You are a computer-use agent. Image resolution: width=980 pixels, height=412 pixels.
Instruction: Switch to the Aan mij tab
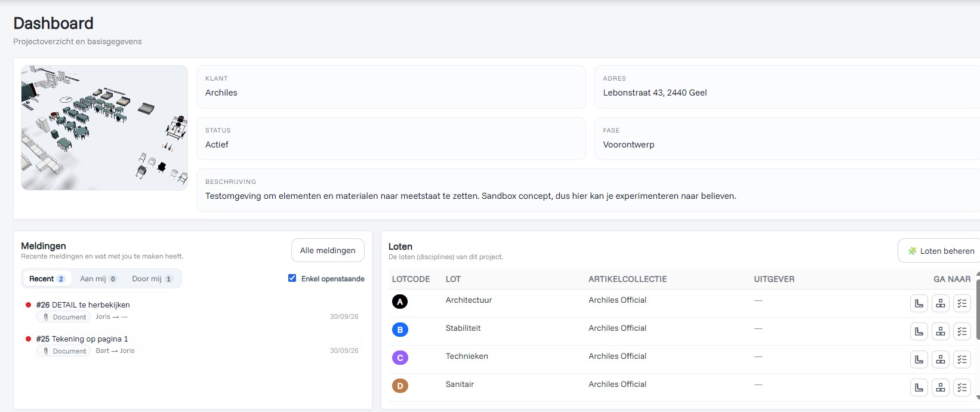coord(98,279)
